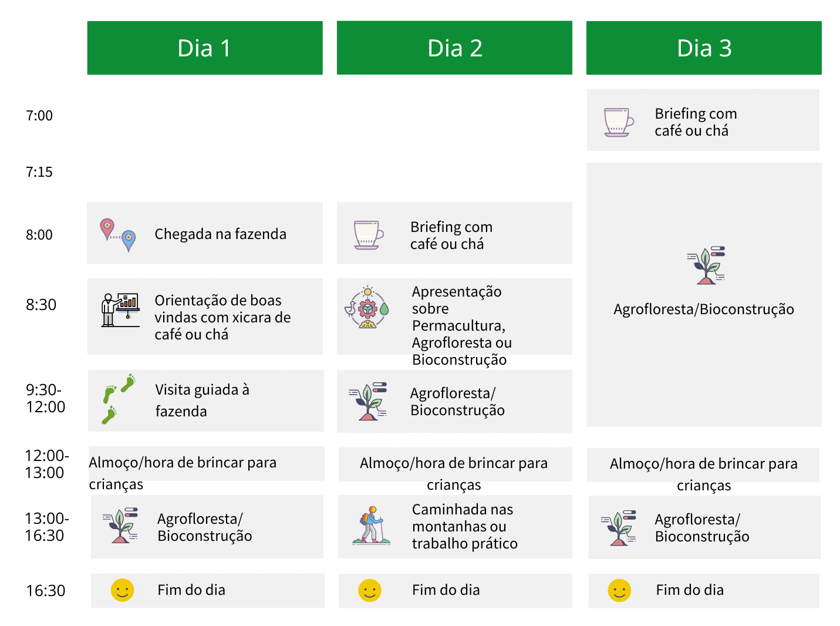Click the coffee cup icon in Dia 2

(x=369, y=235)
